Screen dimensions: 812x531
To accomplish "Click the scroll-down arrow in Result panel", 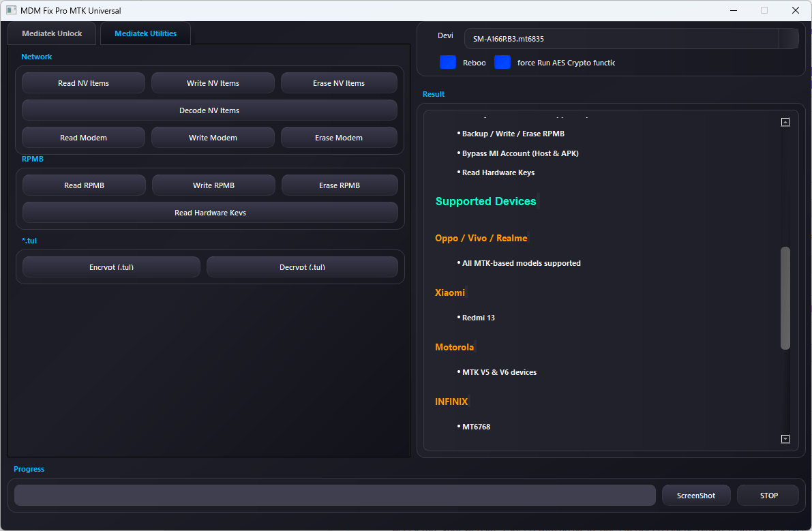I will point(785,439).
